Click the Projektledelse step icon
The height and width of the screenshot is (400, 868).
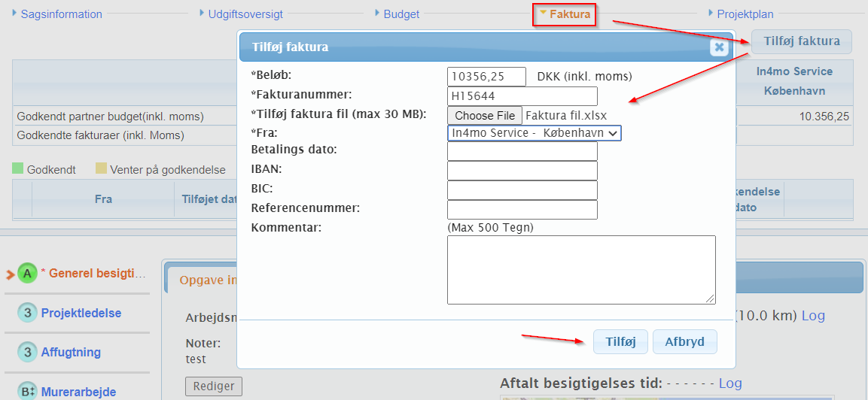pos(28,314)
